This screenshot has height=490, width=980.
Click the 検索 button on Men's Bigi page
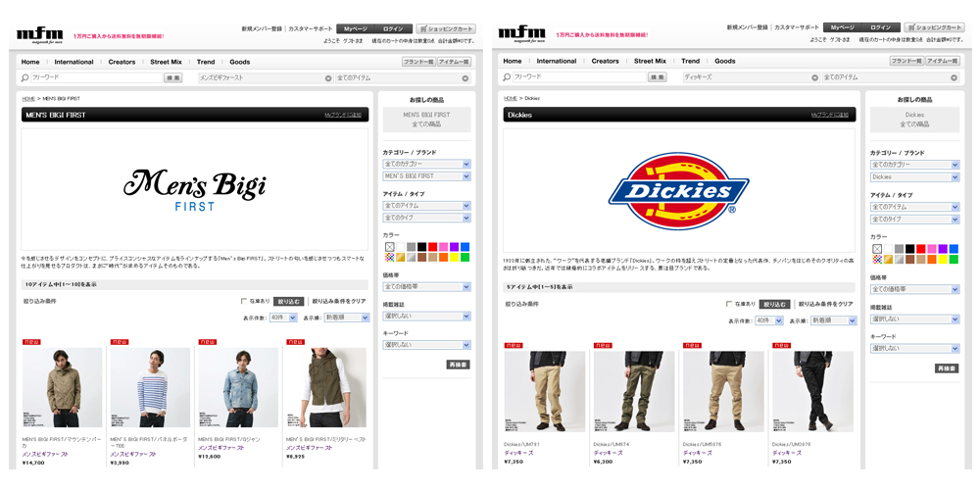[x=172, y=78]
